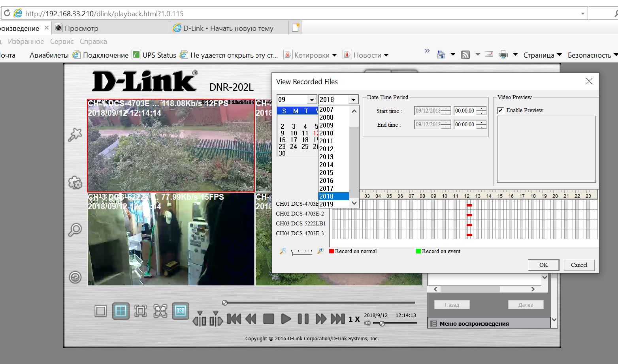Click the full screen expand icon
This screenshot has width=618, height=364.
tap(160, 311)
